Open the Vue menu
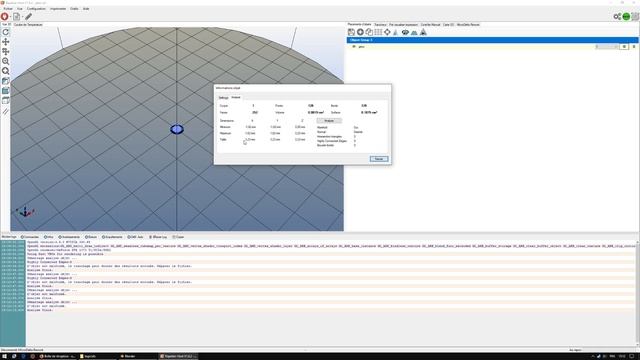640x360 pixels. (x=20, y=9)
